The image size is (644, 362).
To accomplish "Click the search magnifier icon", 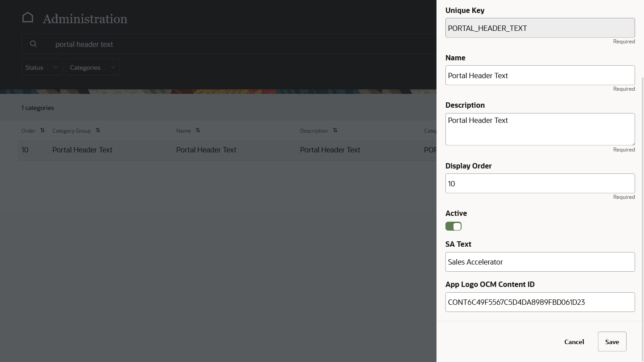I will [x=34, y=44].
